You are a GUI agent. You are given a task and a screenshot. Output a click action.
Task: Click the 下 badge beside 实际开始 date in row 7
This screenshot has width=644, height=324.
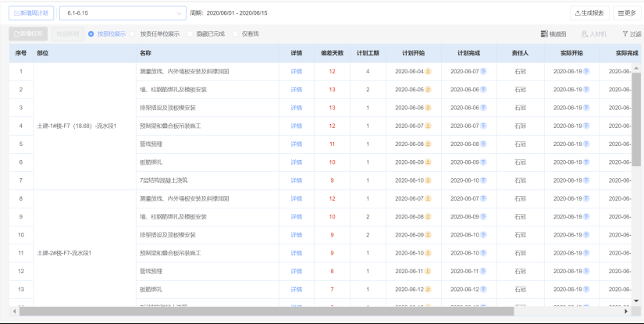[586, 180]
